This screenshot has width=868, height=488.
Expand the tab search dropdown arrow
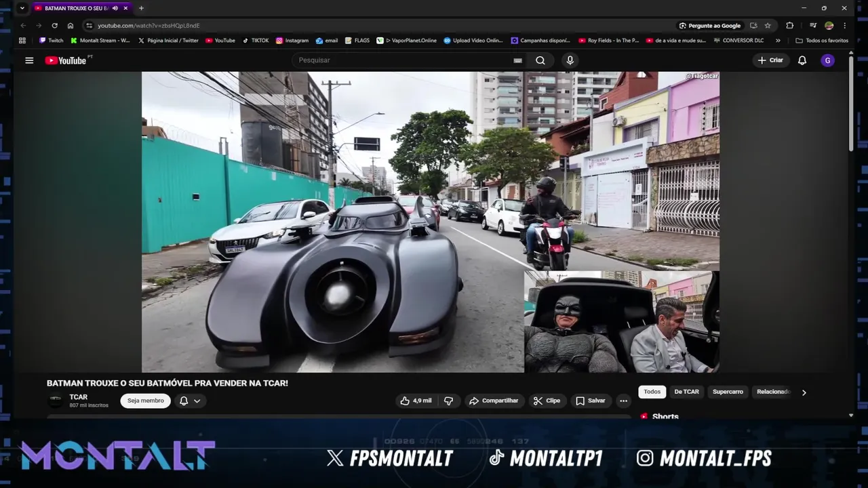[22, 8]
